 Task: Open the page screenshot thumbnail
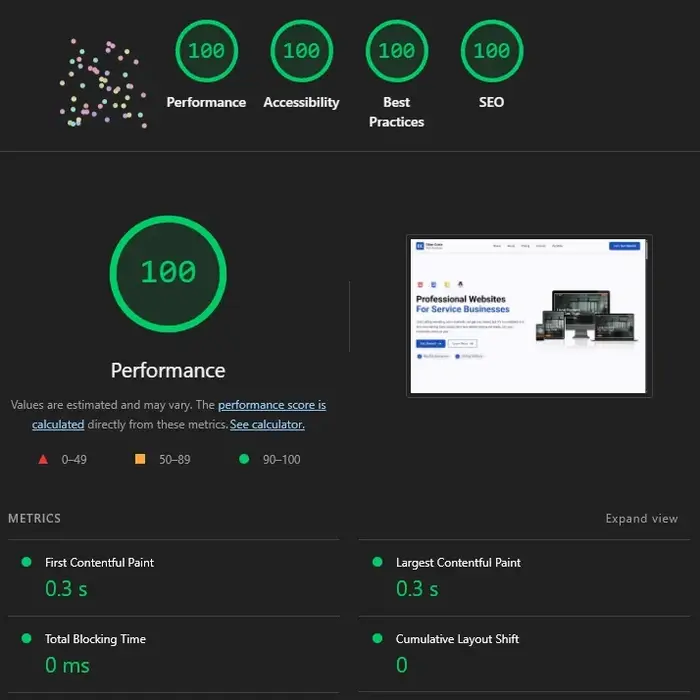click(x=529, y=316)
